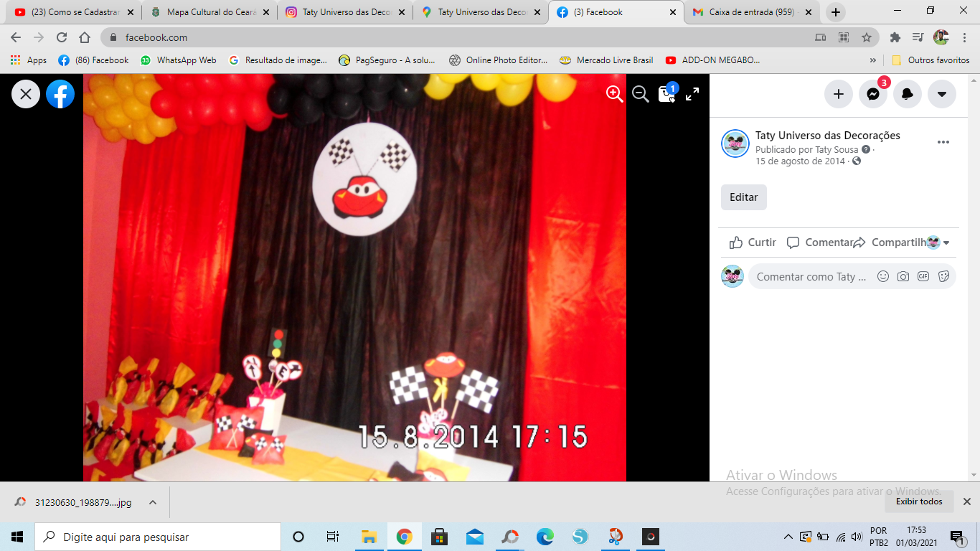Image resolution: width=980 pixels, height=551 pixels.
Task: Click the plus Create button
Action: pyautogui.click(x=839, y=94)
